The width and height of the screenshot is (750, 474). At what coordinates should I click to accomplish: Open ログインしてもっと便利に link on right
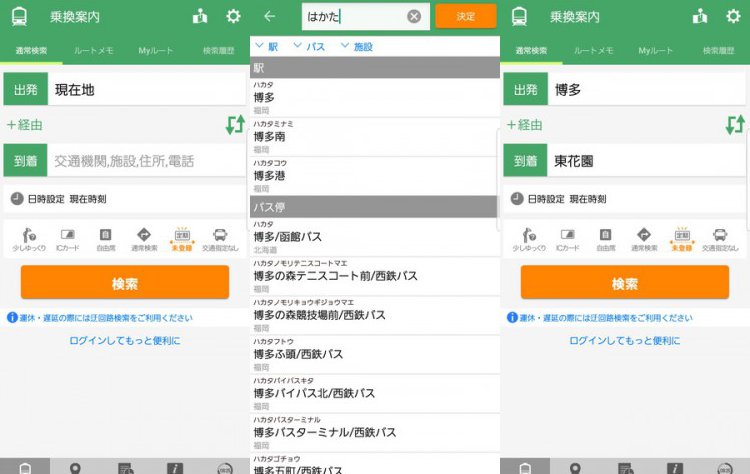coord(625,341)
